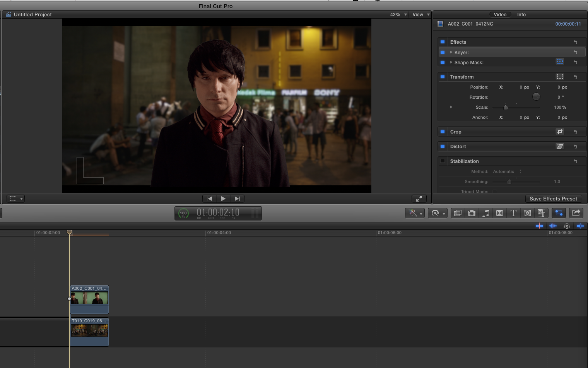
Task: Turn off the Keyer effect checkbox
Action: click(443, 52)
